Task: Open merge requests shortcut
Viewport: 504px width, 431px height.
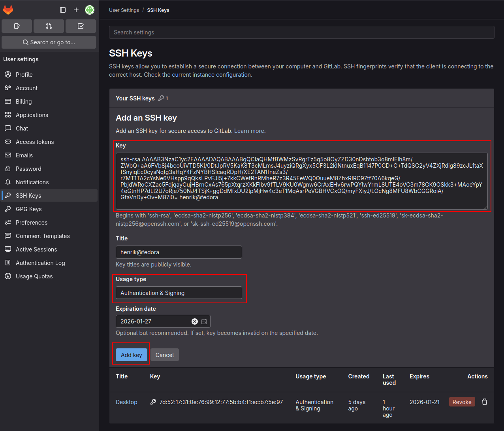Action: [x=49, y=26]
